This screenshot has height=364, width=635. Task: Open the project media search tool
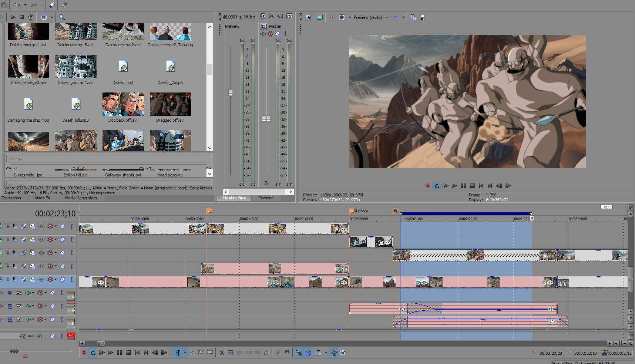click(x=62, y=17)
